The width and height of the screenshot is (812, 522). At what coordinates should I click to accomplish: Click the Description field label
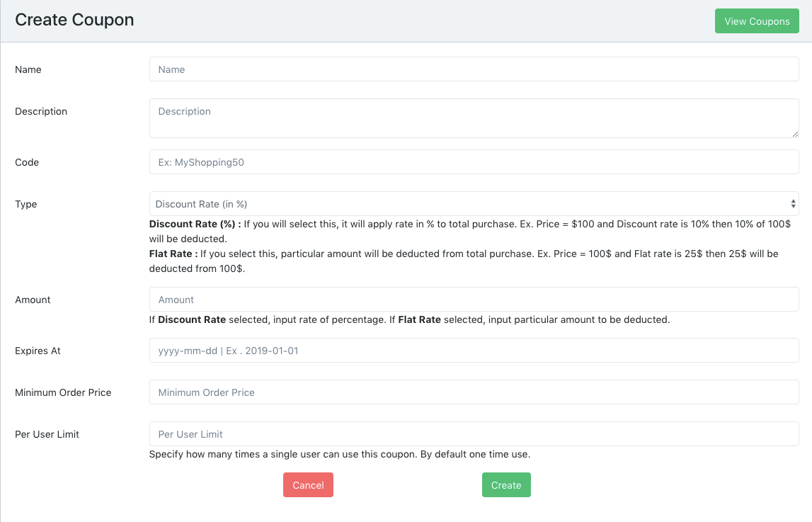click(x=41, y=111)
